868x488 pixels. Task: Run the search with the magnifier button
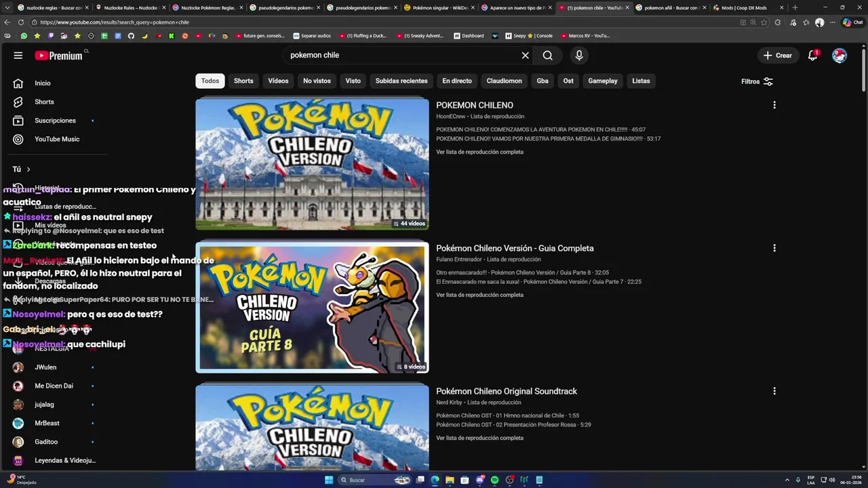click(x=548, y=56)
